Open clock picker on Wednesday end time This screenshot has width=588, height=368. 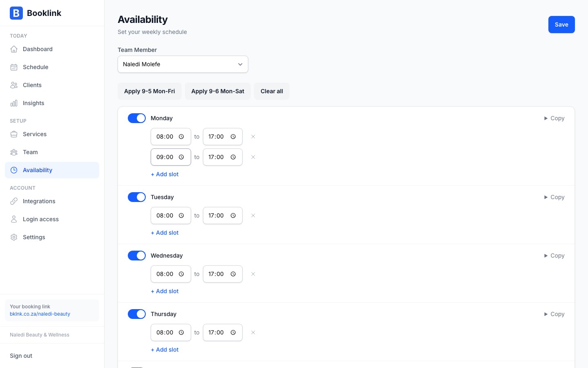tap(233, 274)
